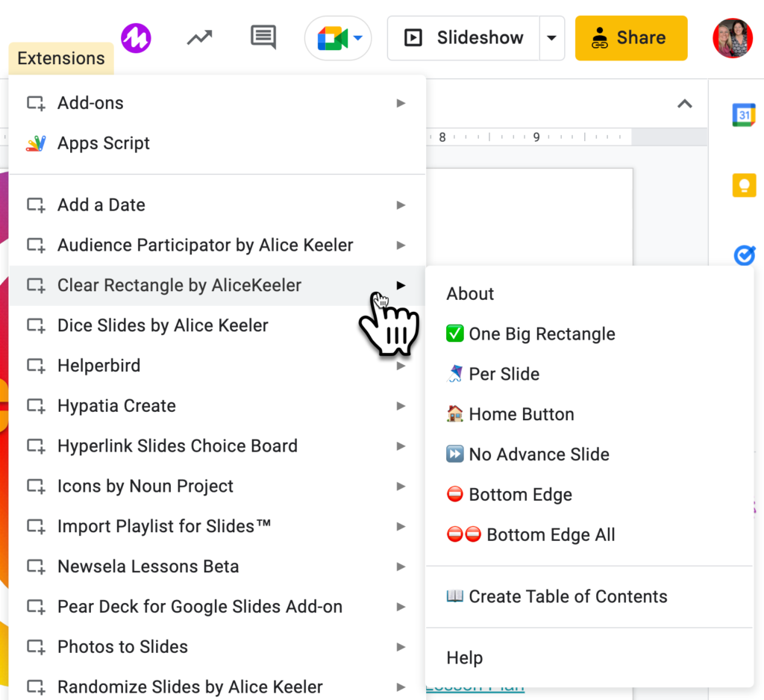Click the add-on icon beside Photos to Slides
Image resolution: width=764 pixels, height=700 pixels.
tap(36, 647)
